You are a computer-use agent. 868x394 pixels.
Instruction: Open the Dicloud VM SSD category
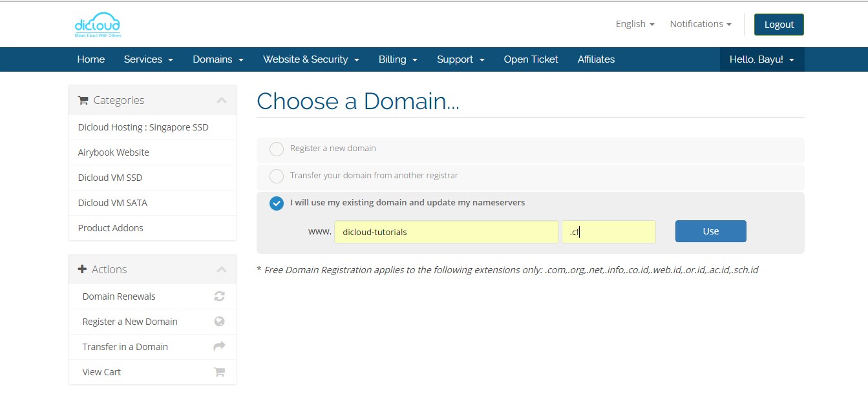[153, 178]
